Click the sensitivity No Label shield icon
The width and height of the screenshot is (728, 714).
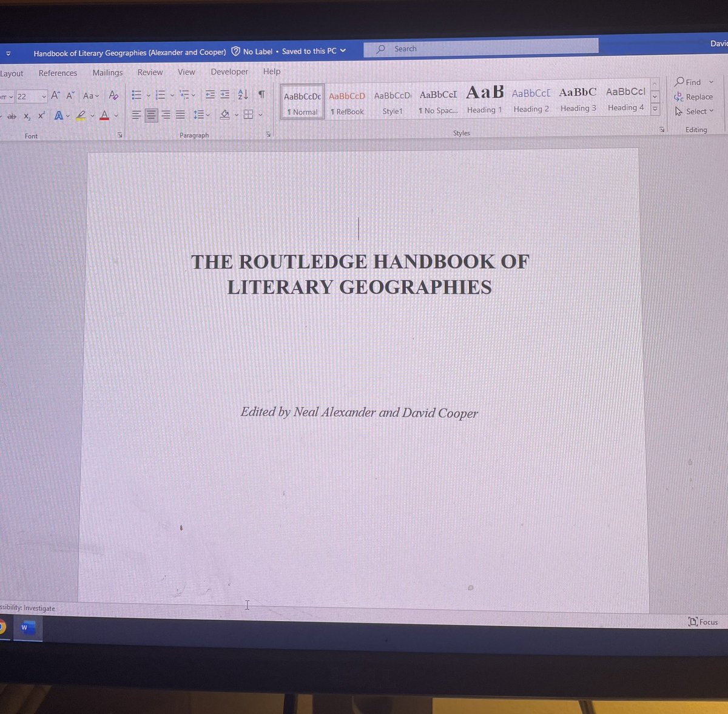pyautogui.click(x=235, y=52)
